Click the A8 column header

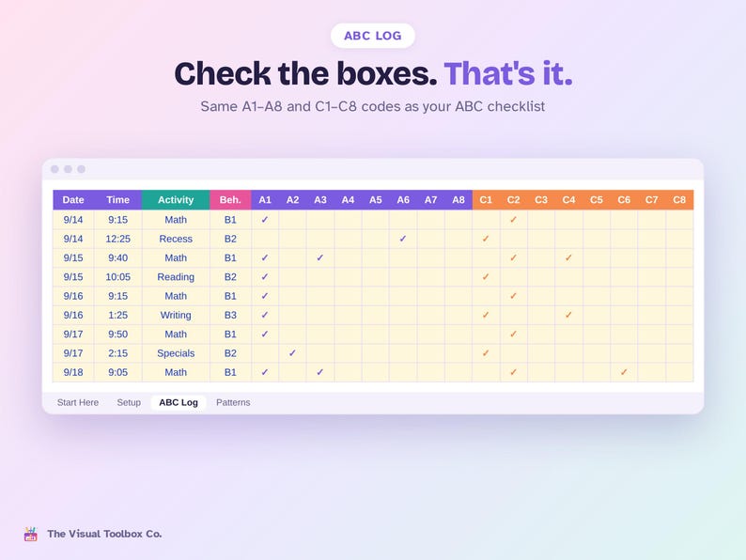coord(458,200)
